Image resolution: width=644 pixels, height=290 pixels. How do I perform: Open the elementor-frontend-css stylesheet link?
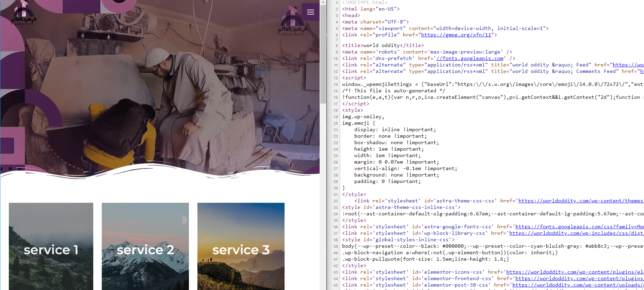click(x=579, y=278)
